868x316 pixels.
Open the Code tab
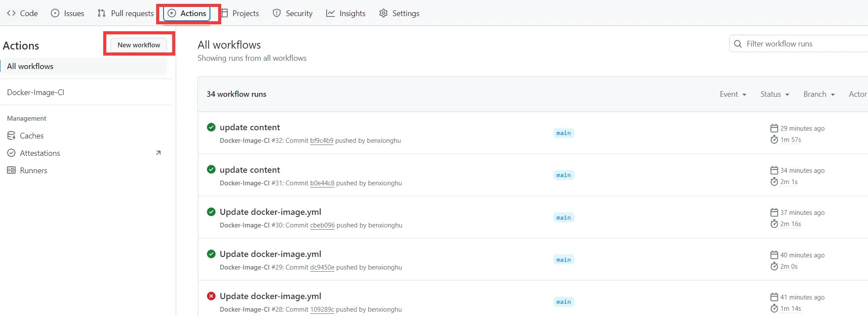(x=22, y=13)
